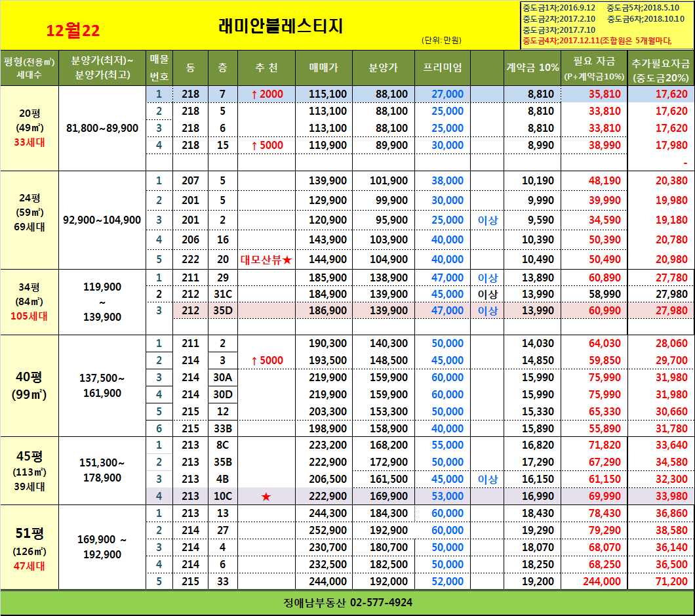695x616 pixels.
Task: Click the red star in the 10C row
Action: coord(266,497)
